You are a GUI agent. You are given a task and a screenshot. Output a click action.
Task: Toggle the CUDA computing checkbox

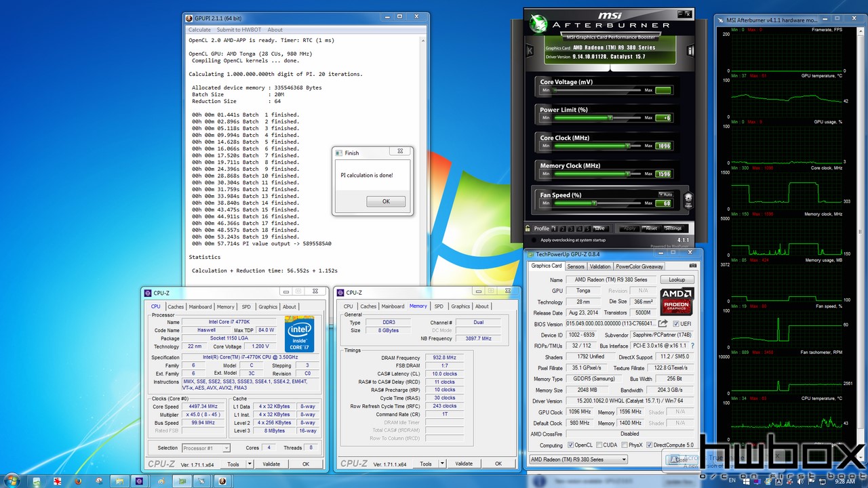pos(599,445)
